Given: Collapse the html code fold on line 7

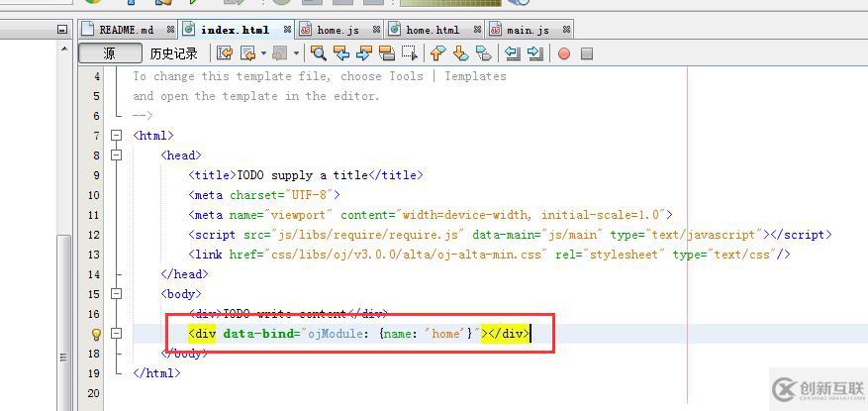Looking at the screenshot, I should [116, 135].
